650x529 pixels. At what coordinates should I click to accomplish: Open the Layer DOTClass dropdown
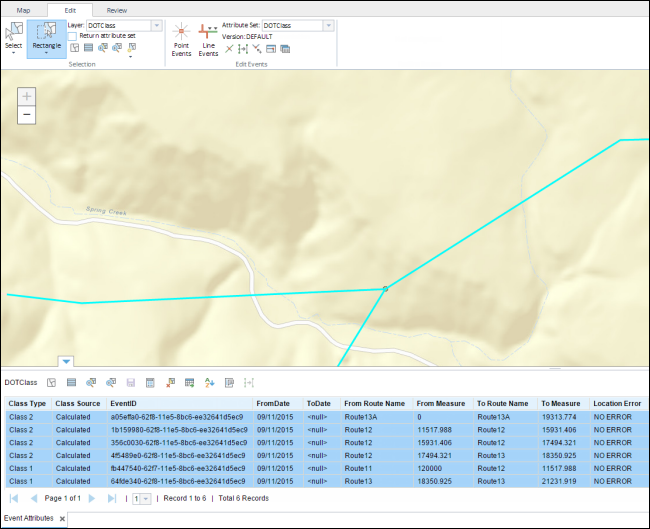(157, 24)
